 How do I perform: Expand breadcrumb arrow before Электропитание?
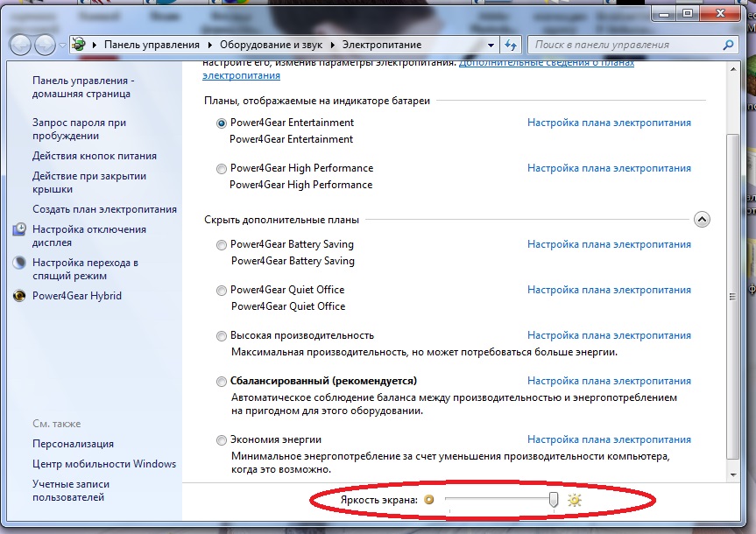[x=333, y=45]
